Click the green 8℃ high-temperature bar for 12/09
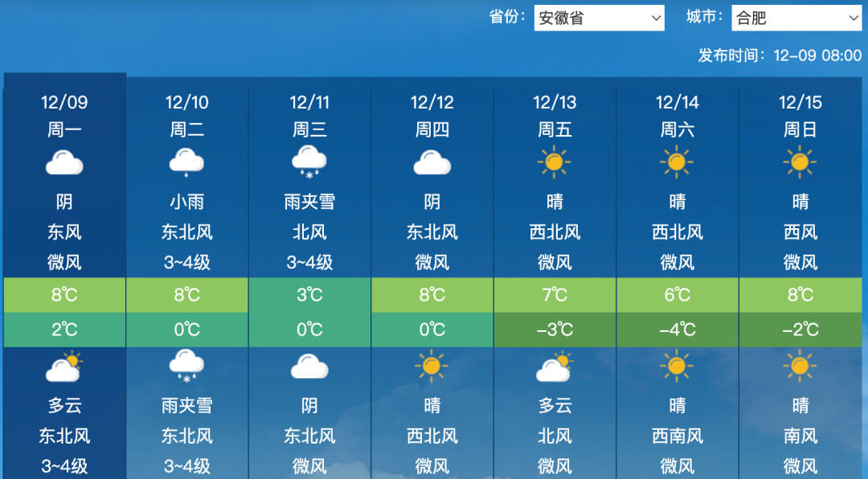868x479 pixels. point(64,295)
